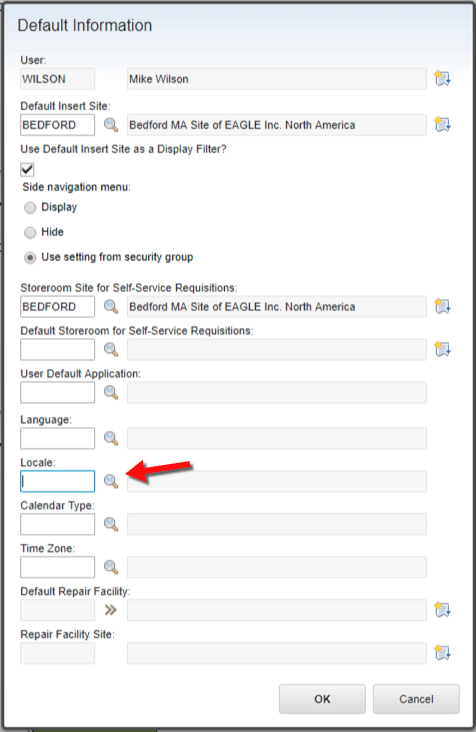Focus Default Storeroom code input field
This screenshot has width=476, height=732.
(57, 349)
